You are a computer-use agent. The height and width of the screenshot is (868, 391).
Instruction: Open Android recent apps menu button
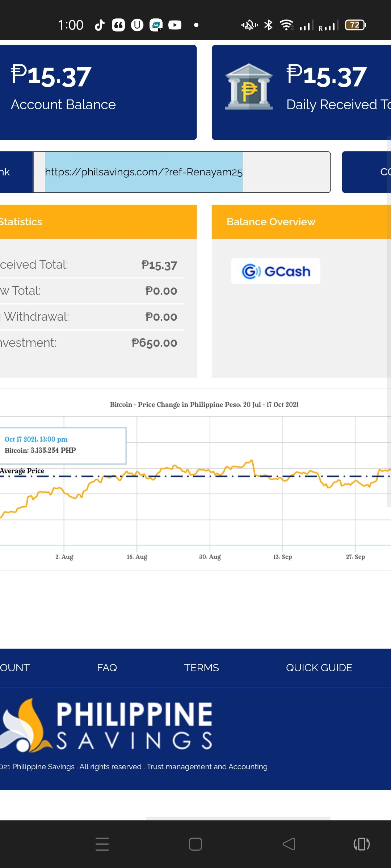tap(102, 844)
